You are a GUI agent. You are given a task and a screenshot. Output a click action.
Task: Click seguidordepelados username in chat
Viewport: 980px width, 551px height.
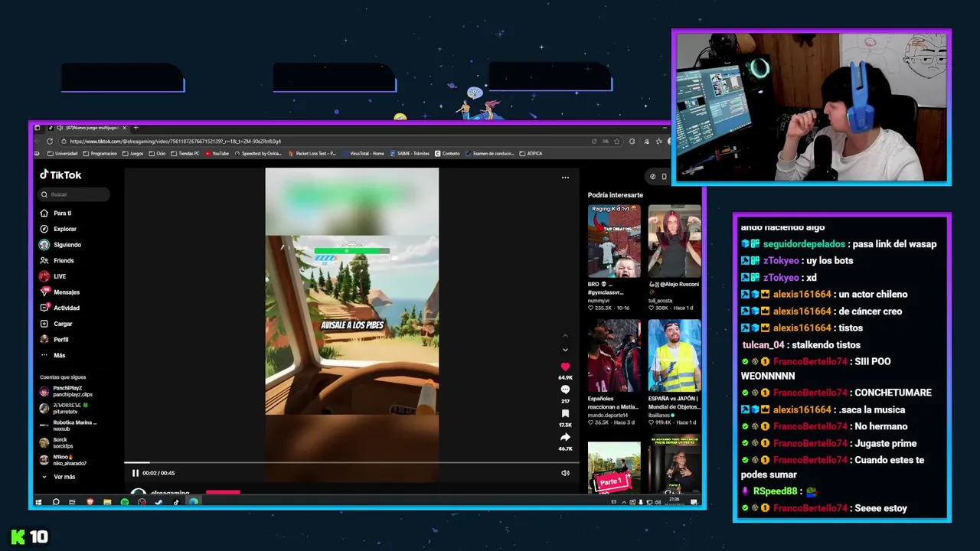804,244
